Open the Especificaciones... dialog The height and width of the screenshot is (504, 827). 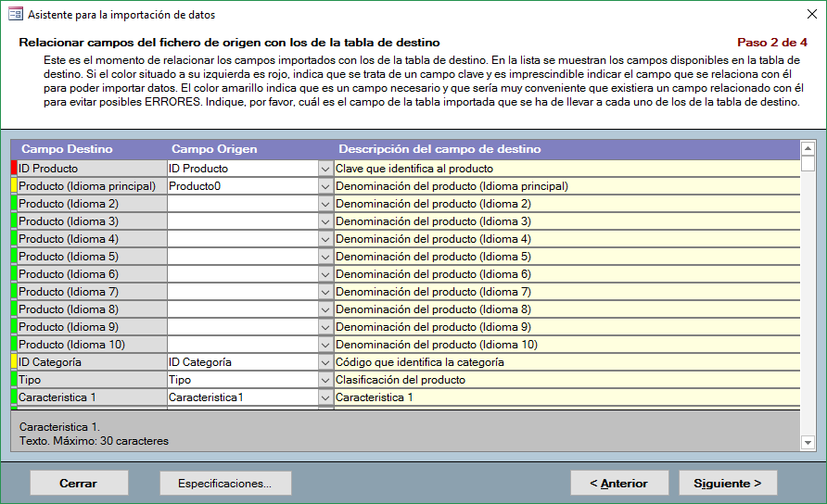[x=225, y=483]
